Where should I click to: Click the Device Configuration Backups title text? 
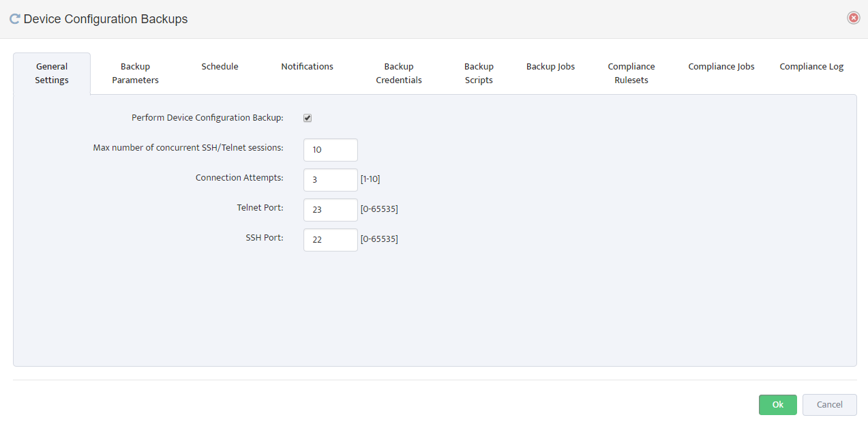pos(106,19)
